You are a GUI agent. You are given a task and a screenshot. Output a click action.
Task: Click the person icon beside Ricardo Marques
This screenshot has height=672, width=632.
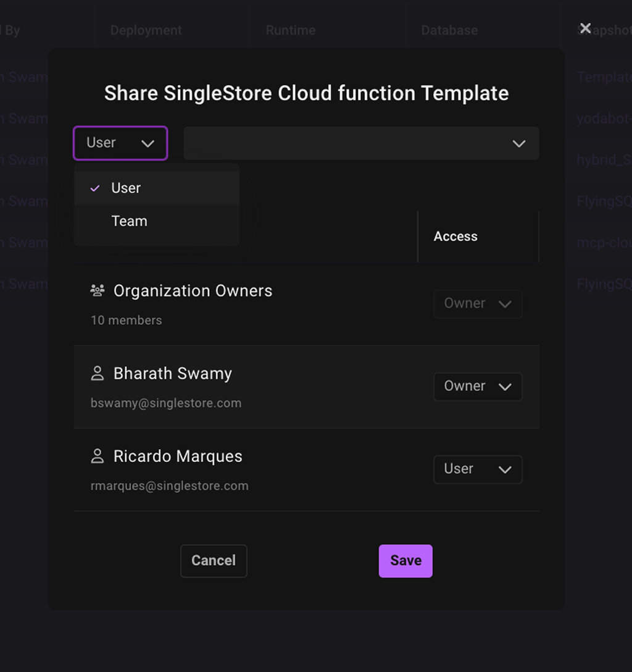[98, 456]
